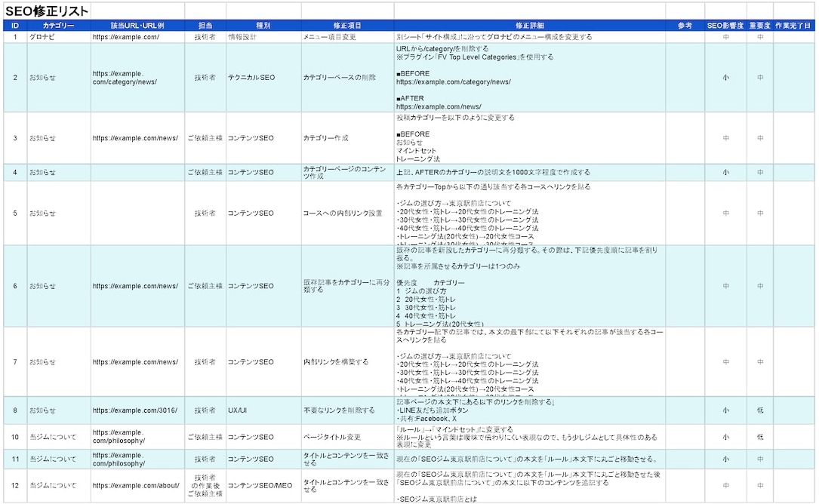Click the 重要度 column header
Viewport: 819px width, 504px height.
coord(760,26)
